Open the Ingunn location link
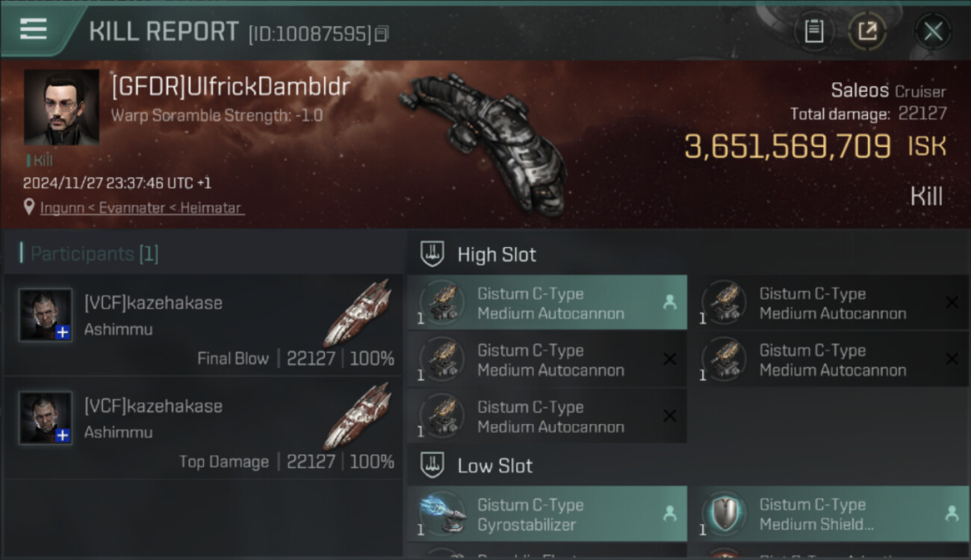971x560 pixels. click(x=142, y=208)
